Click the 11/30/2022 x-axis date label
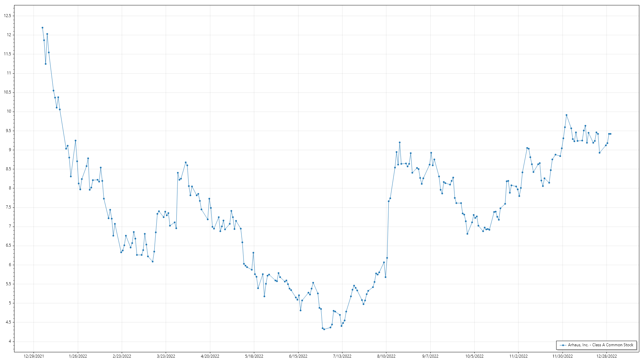This screenshot has height=362, width=644. point(562,356)
